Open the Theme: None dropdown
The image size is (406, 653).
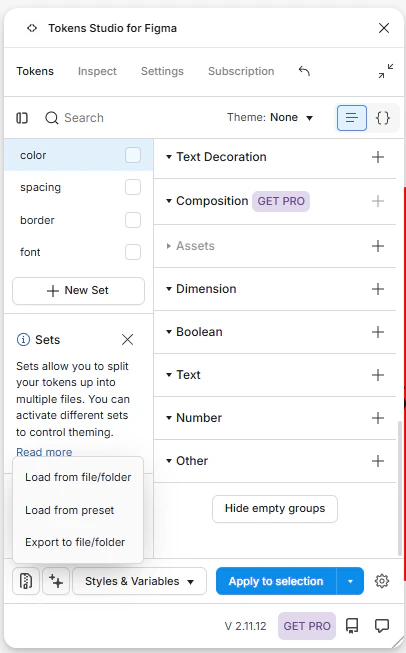[x=270, y=117]
